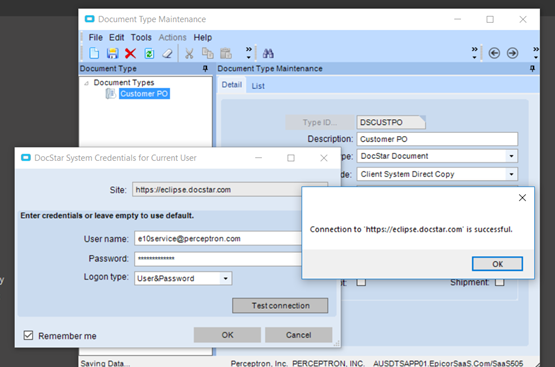Select Customer PO in the tree
This screenshot has height=367, width=555.
coord(144,93)
